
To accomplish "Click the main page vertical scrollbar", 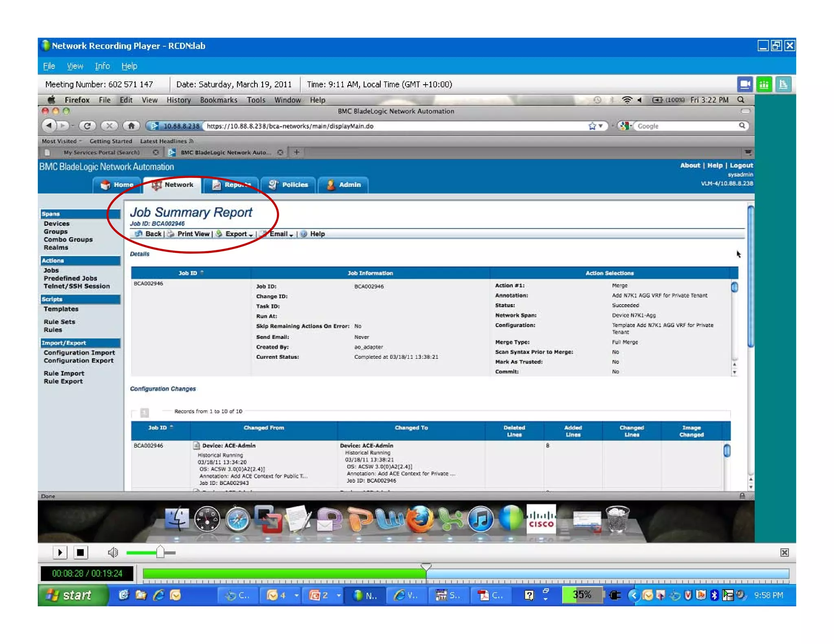I will coord(750,276).
